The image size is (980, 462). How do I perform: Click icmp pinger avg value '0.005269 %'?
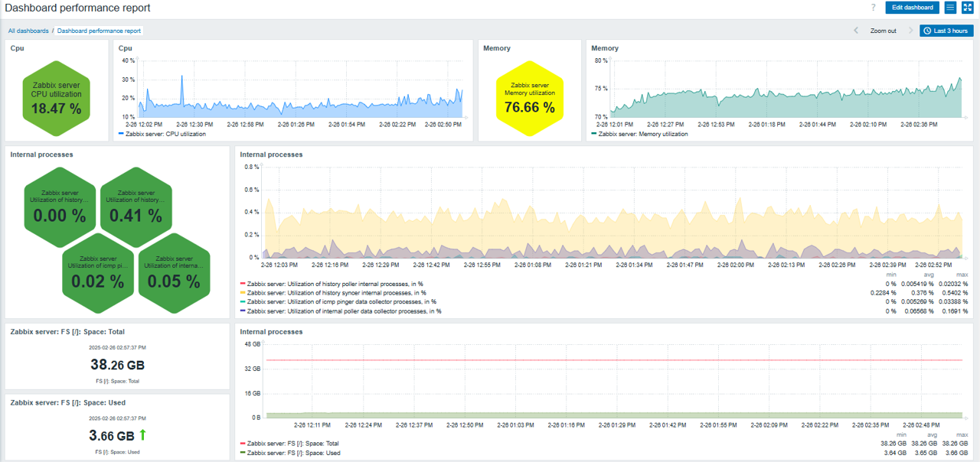coord(918,302)
